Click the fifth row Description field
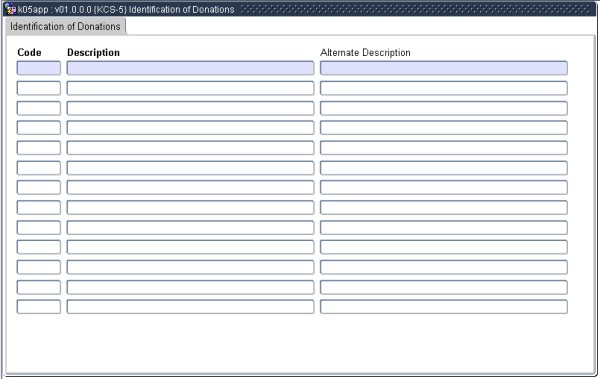The height and width of the screenshot is (379, 600). (190, 148)
